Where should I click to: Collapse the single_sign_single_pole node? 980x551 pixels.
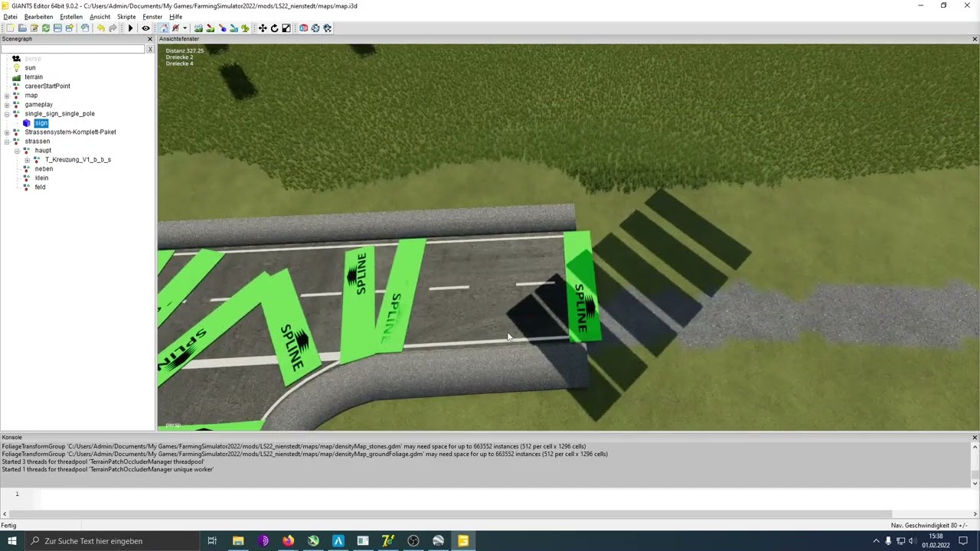coord(7,114)
